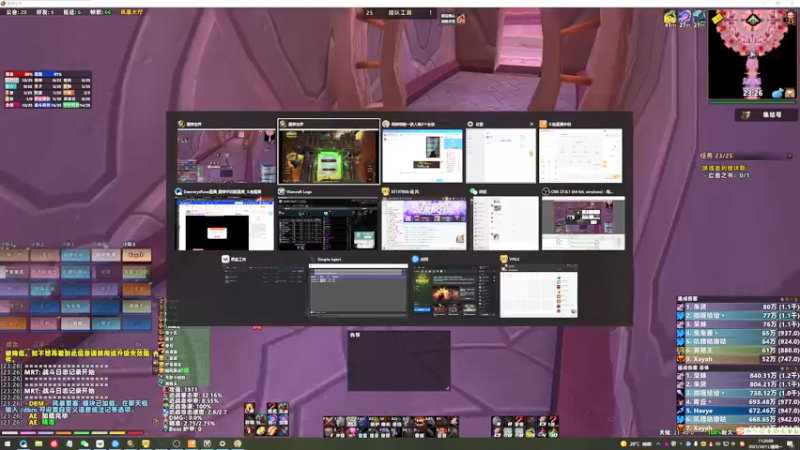Open the yellow YY icon on taskbar
Screen dimensions: 800x450
[145, 444]
